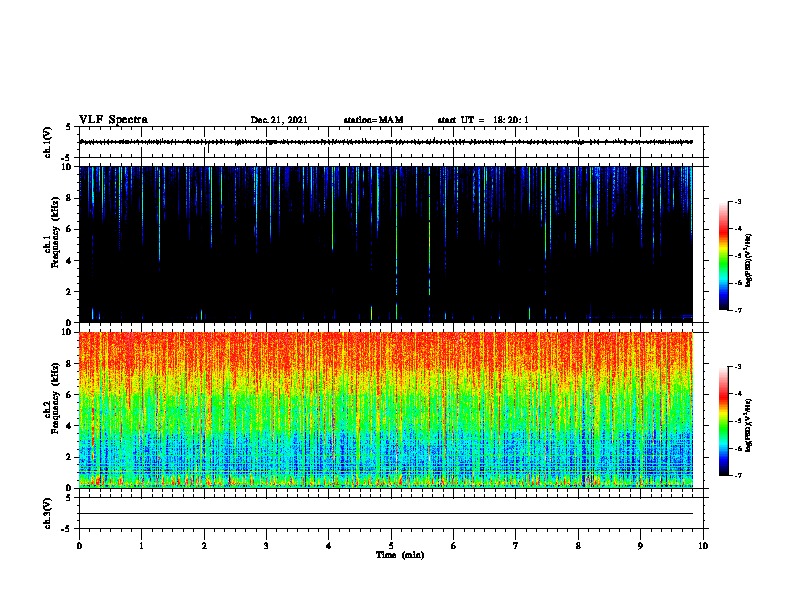Select the ch.2 Frequency (kHz) axis label

pos(52,398)
